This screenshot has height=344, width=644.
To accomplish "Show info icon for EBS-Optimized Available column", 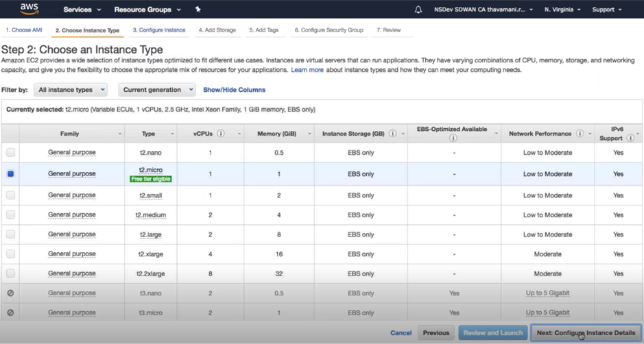I will pos(453,138).
